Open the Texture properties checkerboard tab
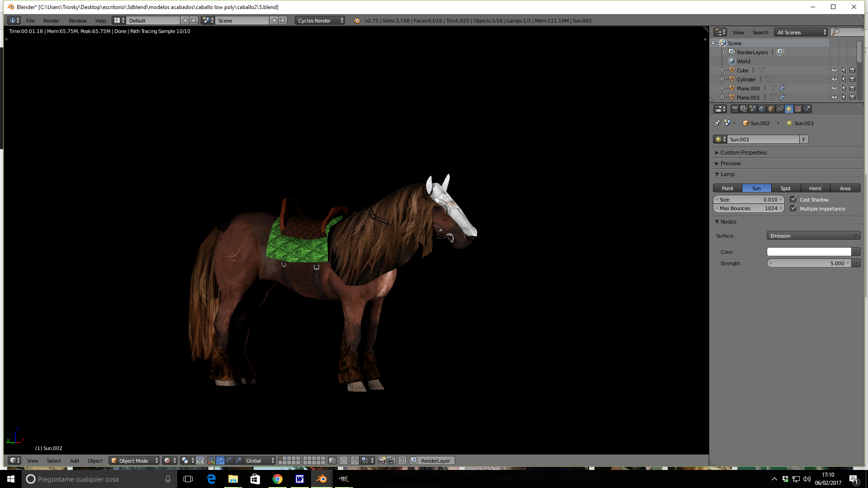Image resolution: width=868 pixels, height=488 pixels. click(x=798, y=109)
